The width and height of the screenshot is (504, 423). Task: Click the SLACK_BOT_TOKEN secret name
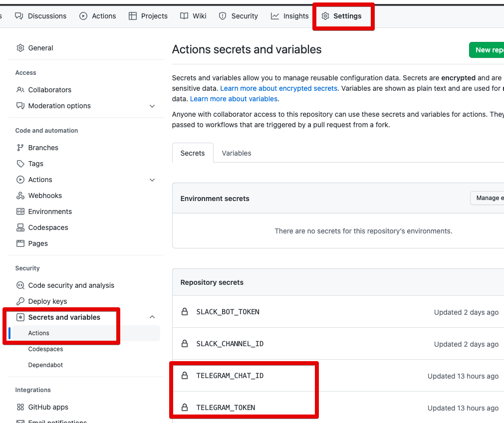pos(228,312)
